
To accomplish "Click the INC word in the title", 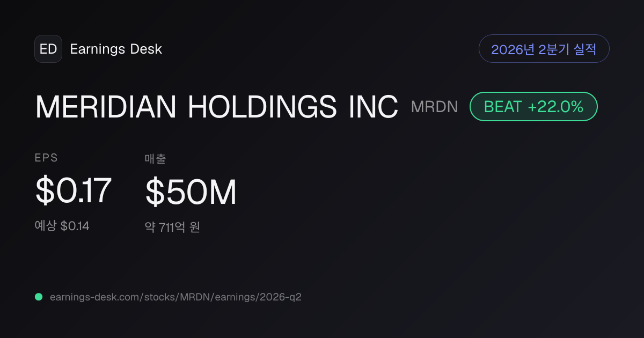I will pyautogui.click(x=374, y=107).
